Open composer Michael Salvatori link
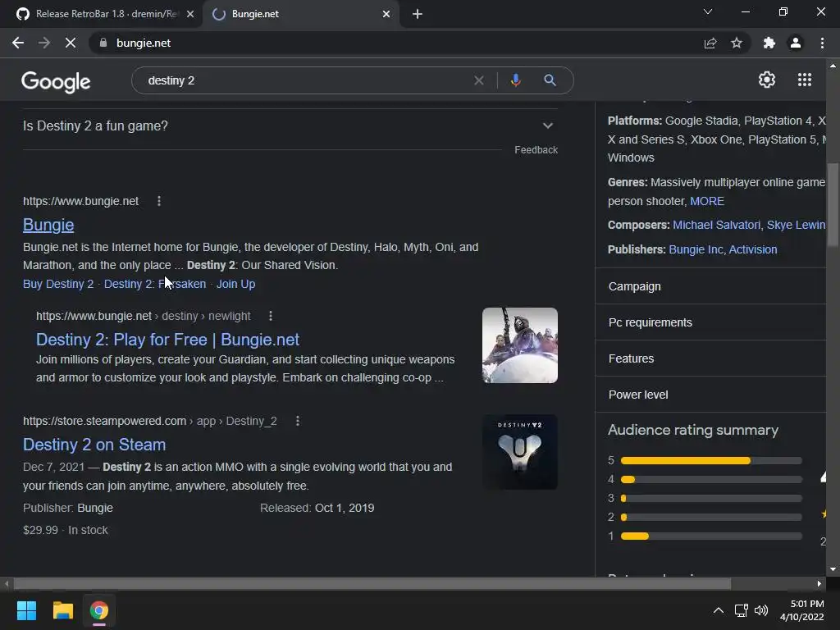The width and height of the screenshot is (840, 630). click(716, 225)
